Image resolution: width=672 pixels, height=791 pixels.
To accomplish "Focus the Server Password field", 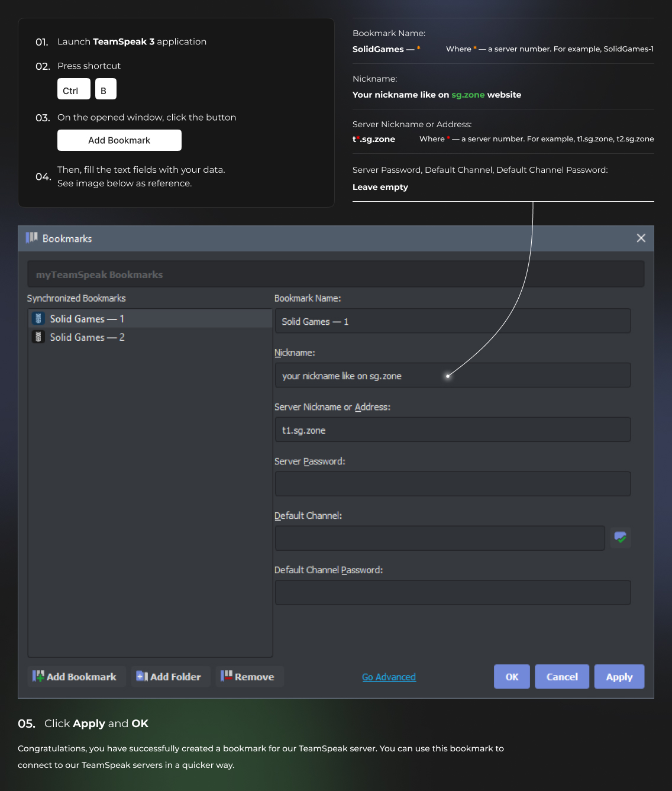I will point(453,484).
